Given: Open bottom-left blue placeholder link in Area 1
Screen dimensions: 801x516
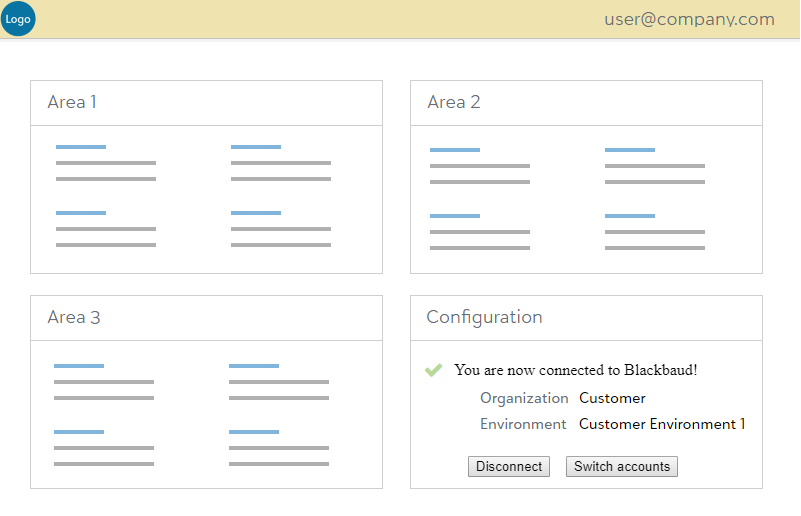Looking at the screenshot, I should coord(81,213).
